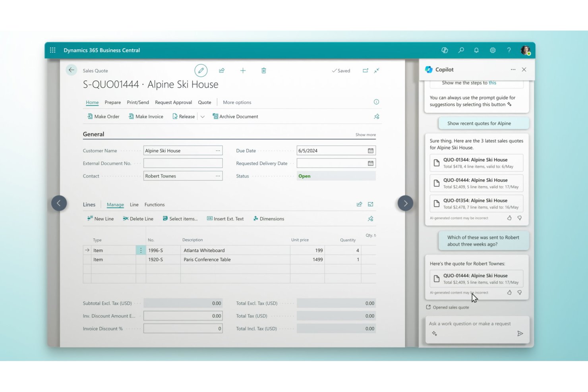
Task: Share the sales quote via share icon
Action: (222, 70)
